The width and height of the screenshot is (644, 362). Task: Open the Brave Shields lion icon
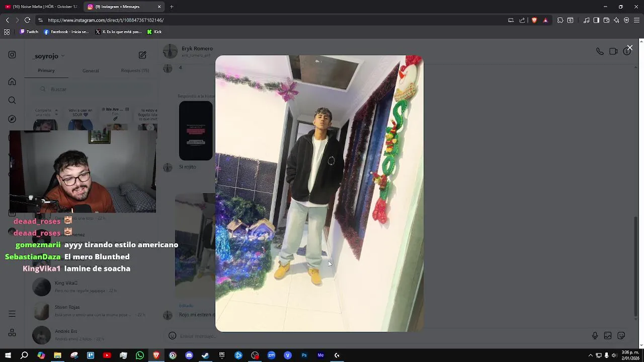pos(534,20)
